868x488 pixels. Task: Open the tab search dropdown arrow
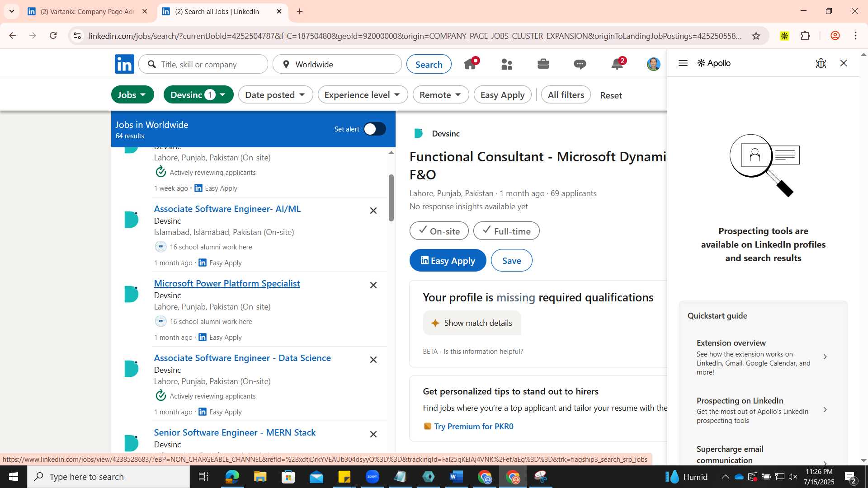11,11
